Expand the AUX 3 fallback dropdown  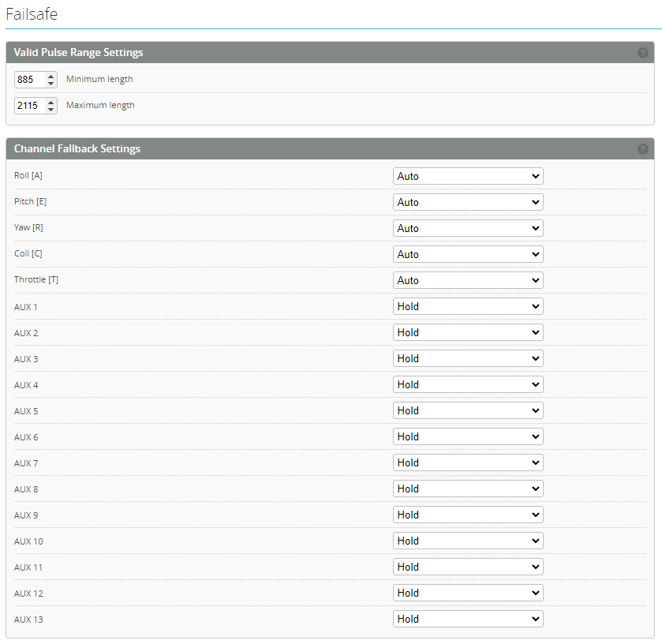point(468,358)
